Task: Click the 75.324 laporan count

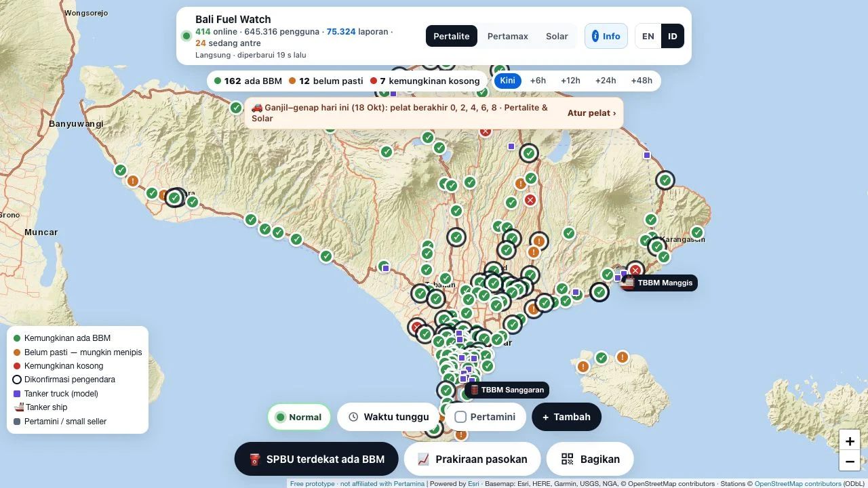Action: click(358, 32)
